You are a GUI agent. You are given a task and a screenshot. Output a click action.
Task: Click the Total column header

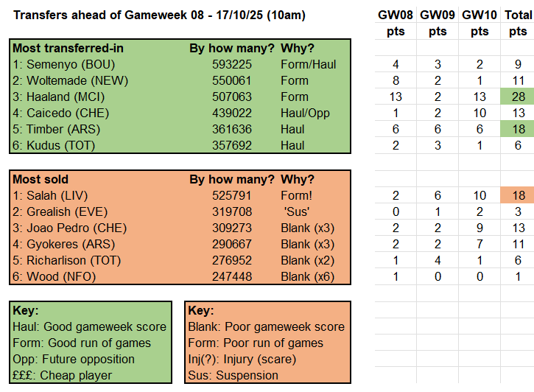(x=518, y=23)
